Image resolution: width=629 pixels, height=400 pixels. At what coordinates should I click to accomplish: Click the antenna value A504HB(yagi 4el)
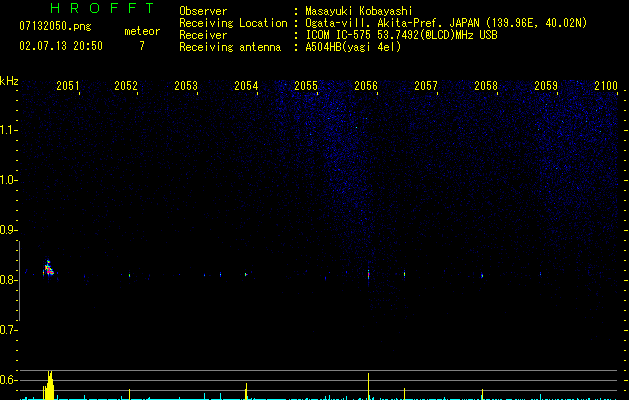[353, 47]
